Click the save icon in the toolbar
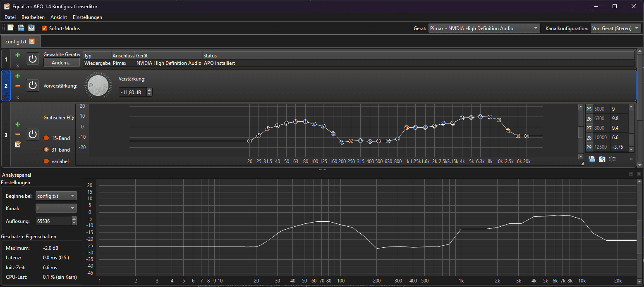Viewport: 644px width, 287px height. [x=21, y=28]
